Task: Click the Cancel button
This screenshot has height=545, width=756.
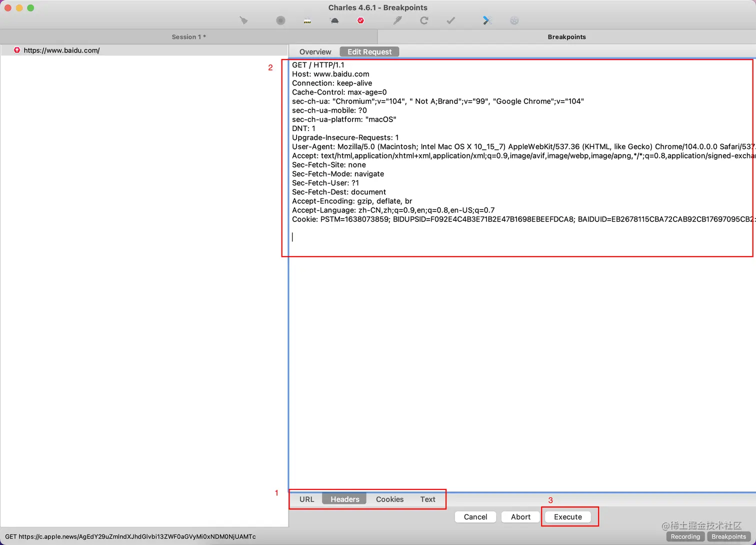Action: [475, 517]
